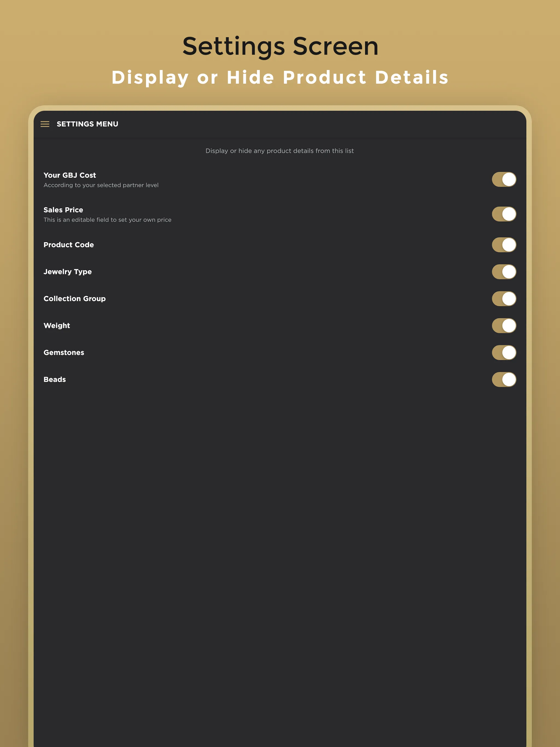Image resolution: width=560 pixels, height=747 pixels.
Task: Hide the Jewelry Type product detail
Action: 503,271
